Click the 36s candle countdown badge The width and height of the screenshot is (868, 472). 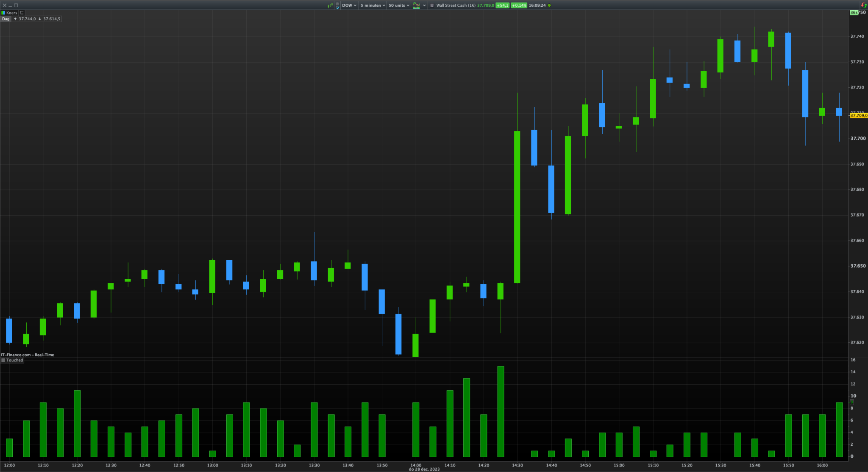click(853, 13)
